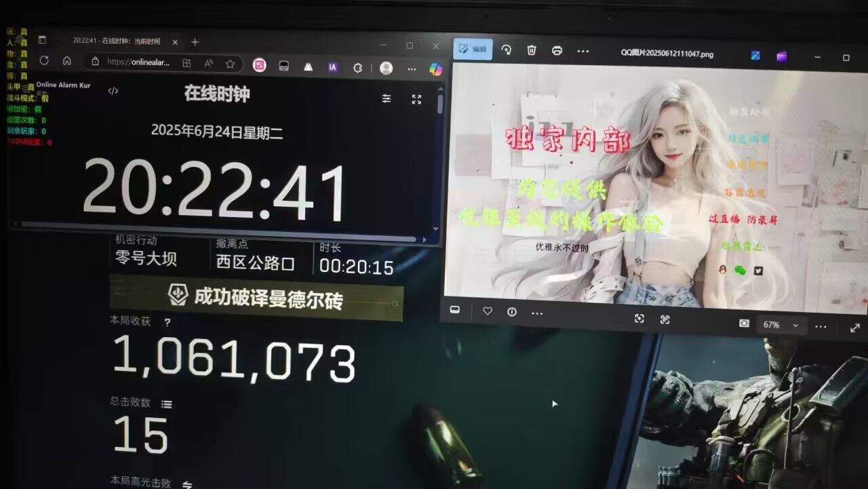Screen dimensions: 868x489
Task: Click the fit-to-window icon beside zoom
Action: coord(744,324)
